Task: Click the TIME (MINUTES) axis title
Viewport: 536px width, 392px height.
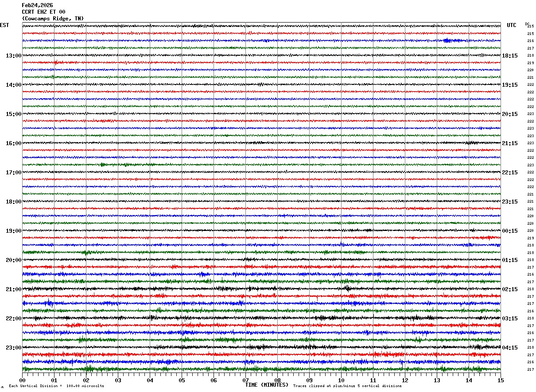Action: pos(267,385)
